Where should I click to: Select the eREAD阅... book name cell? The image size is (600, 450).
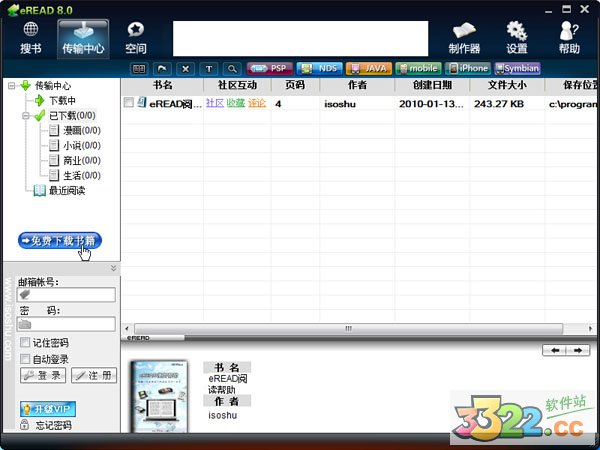click(x=176, y=104)
